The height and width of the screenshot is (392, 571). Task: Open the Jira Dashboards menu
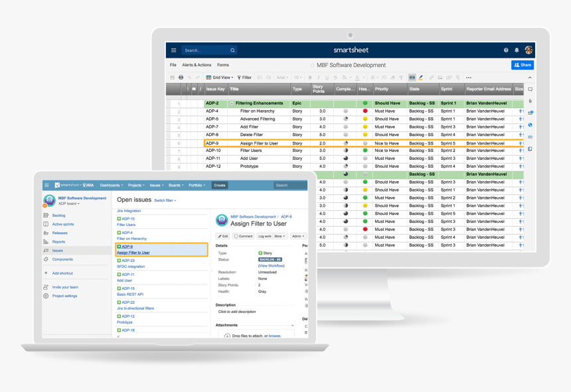[112, 186]
